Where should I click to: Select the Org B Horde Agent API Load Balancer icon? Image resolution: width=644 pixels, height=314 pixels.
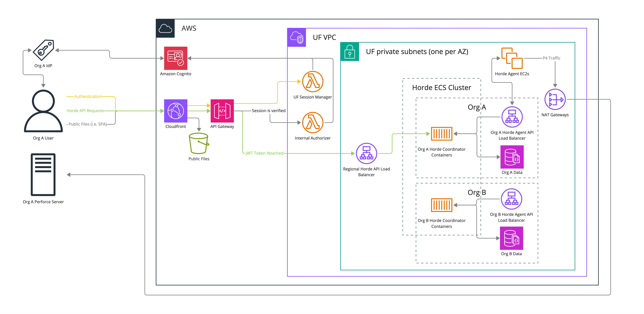511,199
